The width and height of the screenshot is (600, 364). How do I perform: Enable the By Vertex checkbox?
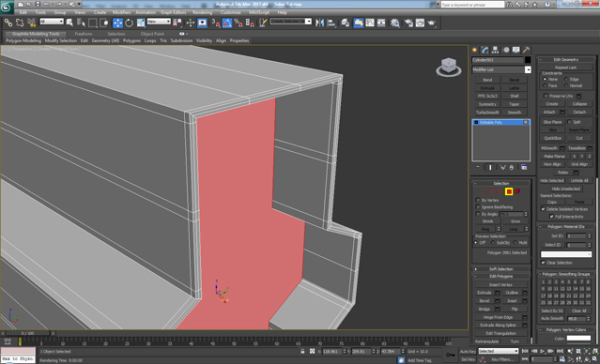[478, 200]
